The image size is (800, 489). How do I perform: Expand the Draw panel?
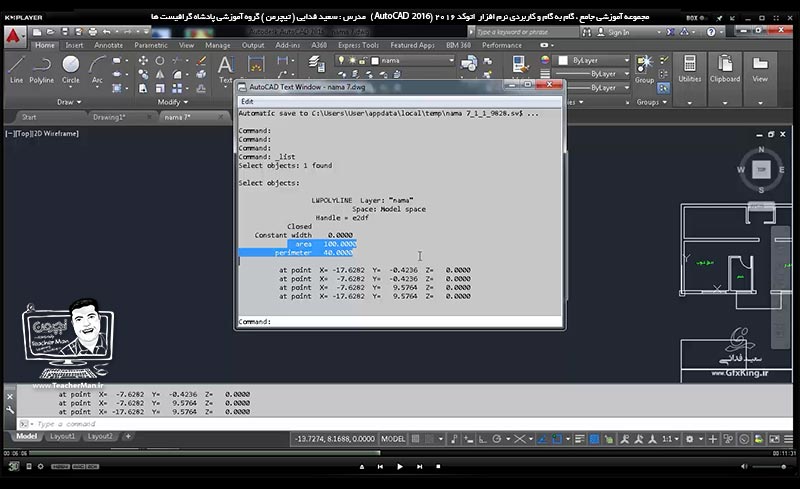[x=69, y=102]
